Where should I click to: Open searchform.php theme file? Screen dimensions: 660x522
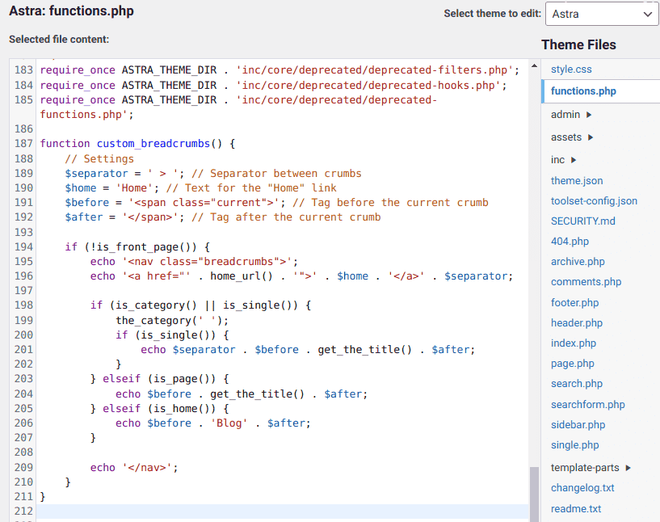pyautogui.click(x=588, y=405)
